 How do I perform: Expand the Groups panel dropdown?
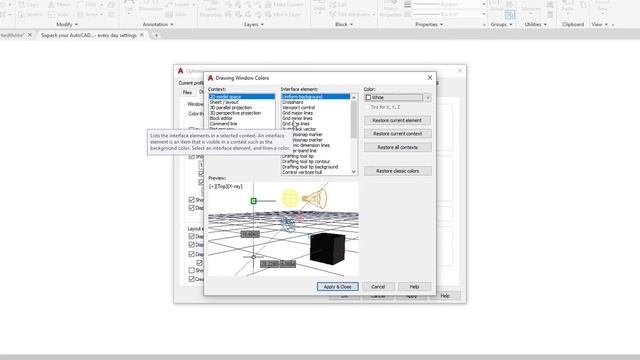(x=501, y=24)
